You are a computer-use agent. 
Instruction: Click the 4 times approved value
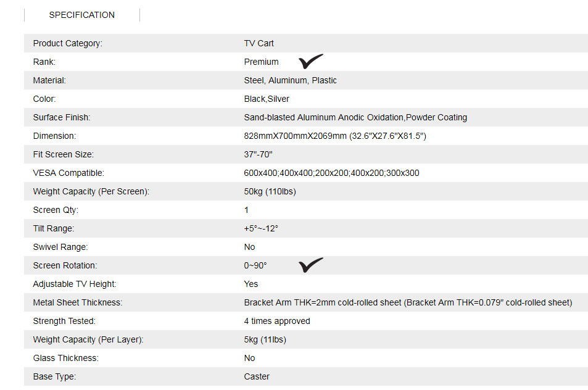[x=277, y=321]
